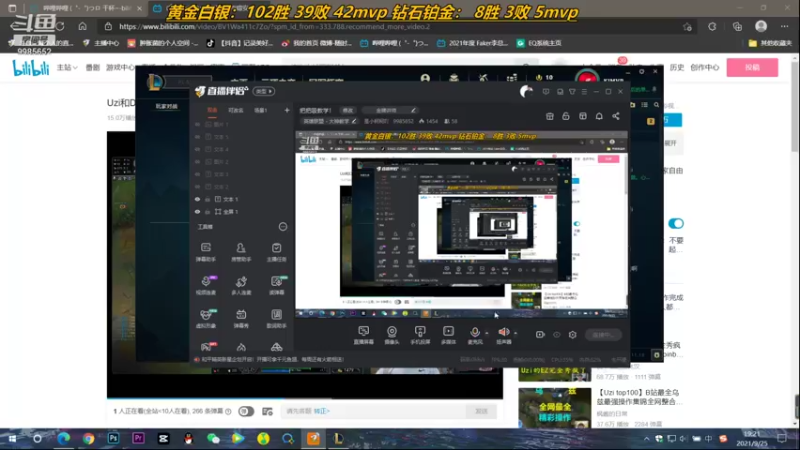Hide the 文本 1 source layer
This screenshot has height=450, width=800.
click(x=197, y=199)
